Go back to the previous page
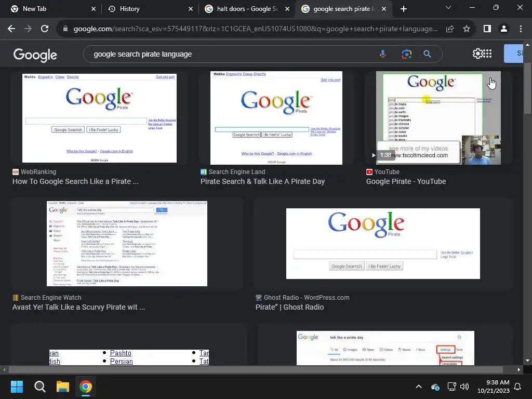Viewport: 532px width, 399px height. coord(11,29)
